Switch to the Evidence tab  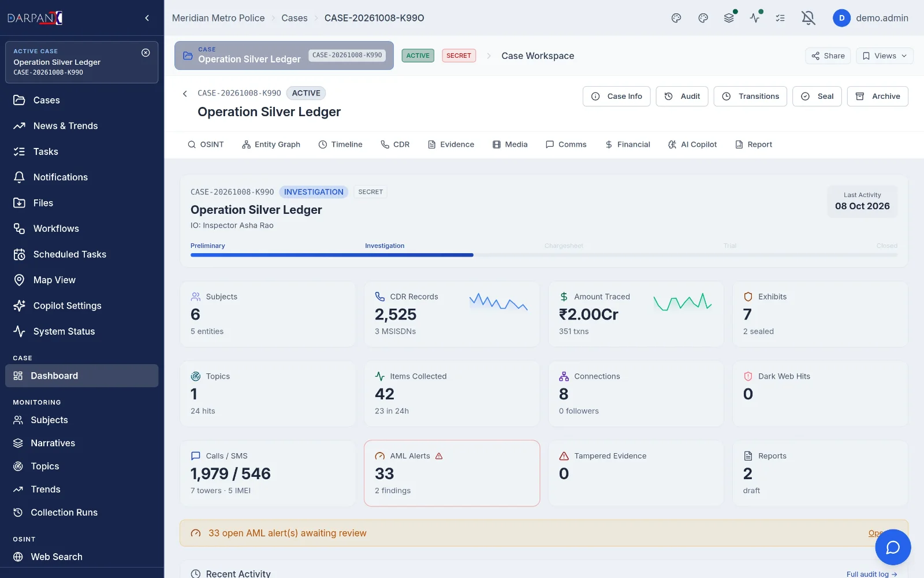tap(451, 144)
